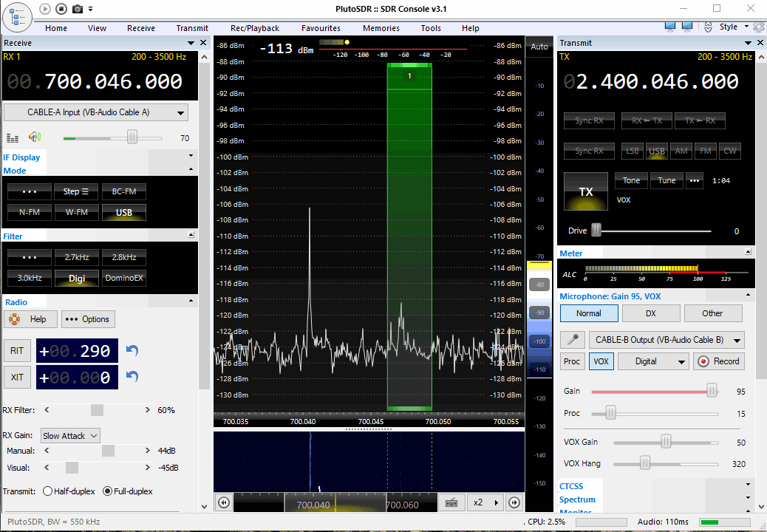Click the stop icon in title bar

coord(61,9)
